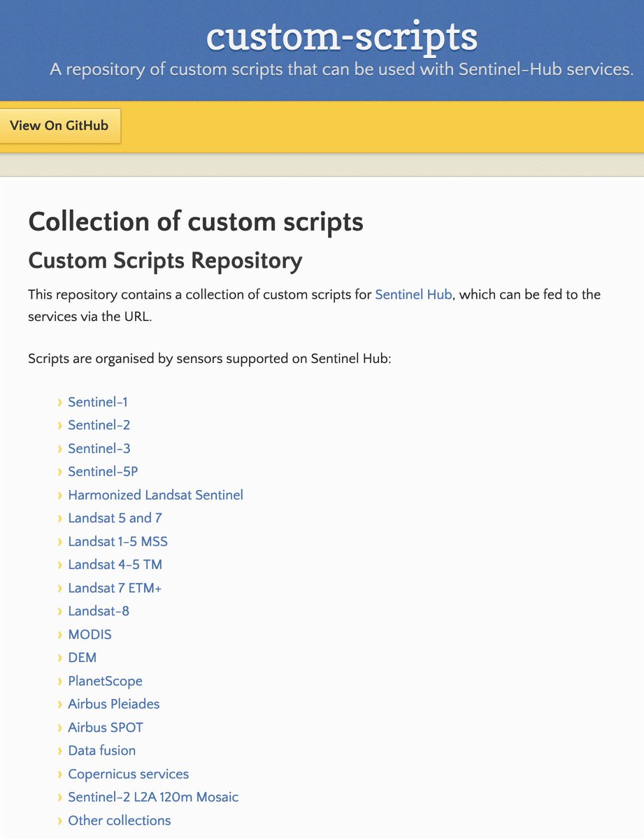644x839 pixels.
Task: Open the Other collections link
Action: tap(119, 820)
